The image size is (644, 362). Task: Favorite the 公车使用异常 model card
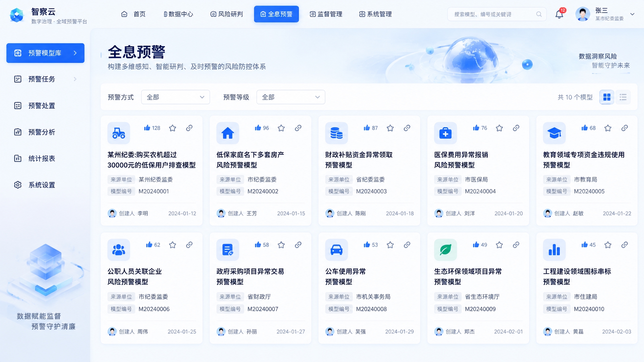pyautogui.click(x=390, y=244)
